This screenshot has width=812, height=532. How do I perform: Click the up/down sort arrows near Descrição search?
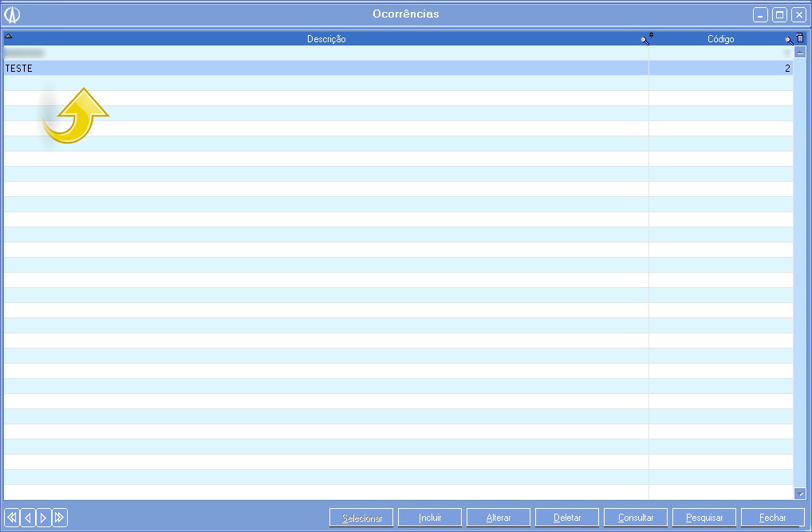pos(651,35)
